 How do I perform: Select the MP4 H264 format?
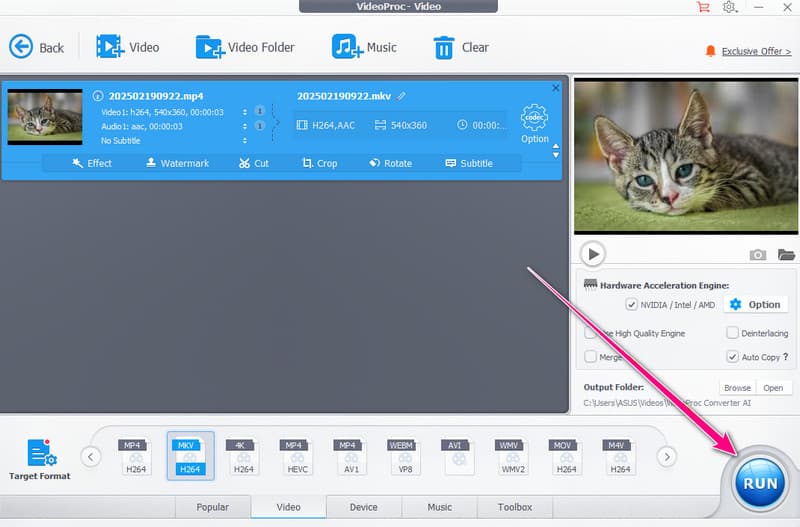136,456
